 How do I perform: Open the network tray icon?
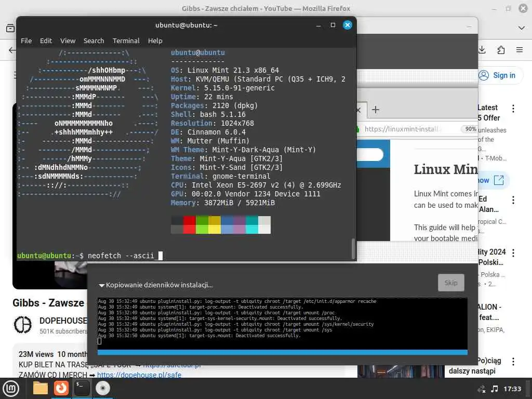(481, 389)
